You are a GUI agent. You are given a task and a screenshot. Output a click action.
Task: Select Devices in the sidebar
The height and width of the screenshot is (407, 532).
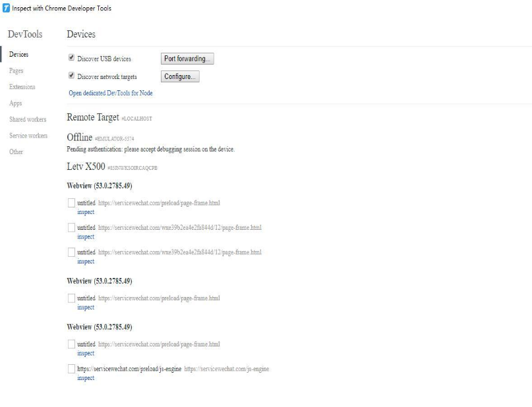(x=18, y=54)
